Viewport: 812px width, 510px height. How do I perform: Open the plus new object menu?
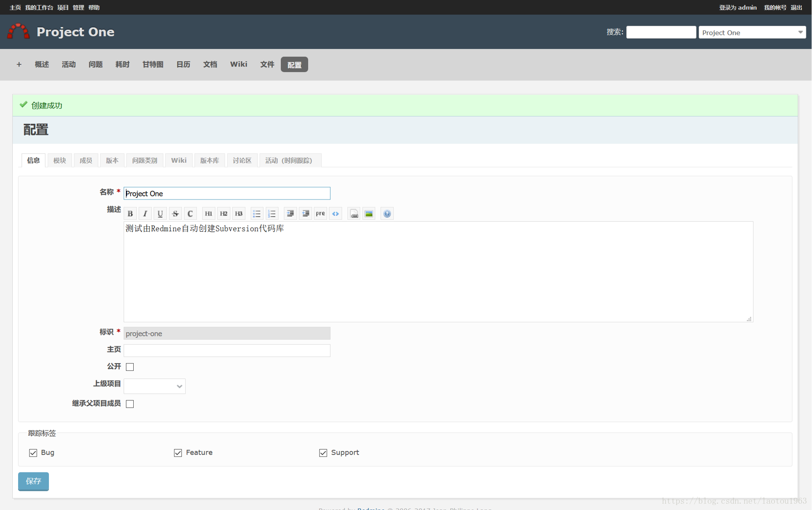tap(19, 64)
